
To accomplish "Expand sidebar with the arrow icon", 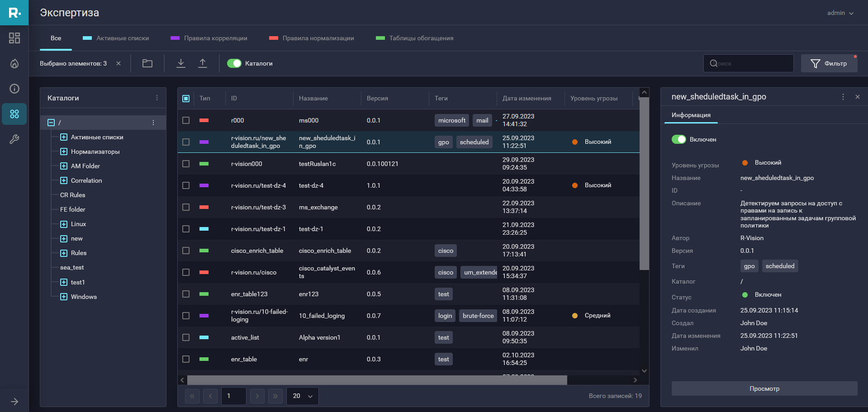I will point(14,402).
